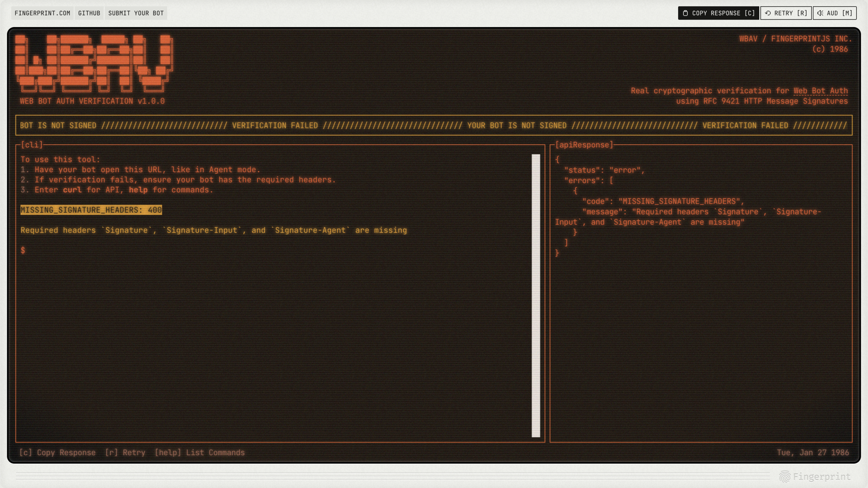This screenshot has width=868, height=488.
Task: Click the clipboard icon in Copy Response
Action: (685, 13)
